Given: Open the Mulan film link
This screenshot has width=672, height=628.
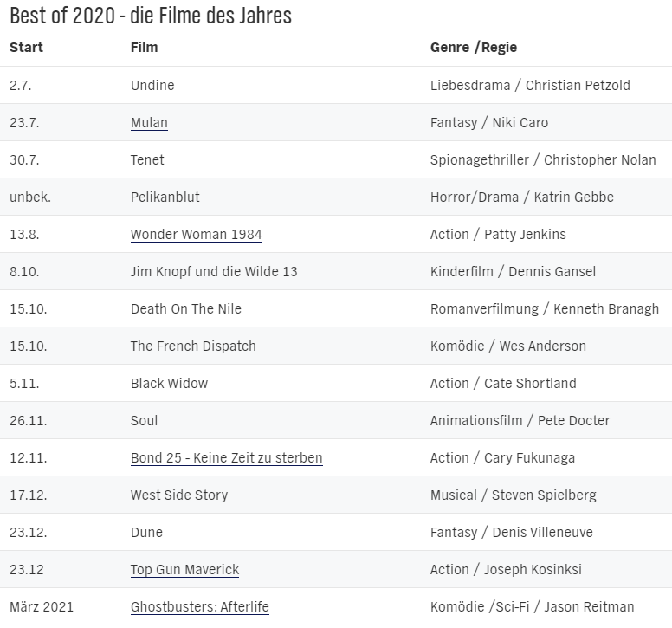Looking at the screenshot, I should (x=149, y=123).
